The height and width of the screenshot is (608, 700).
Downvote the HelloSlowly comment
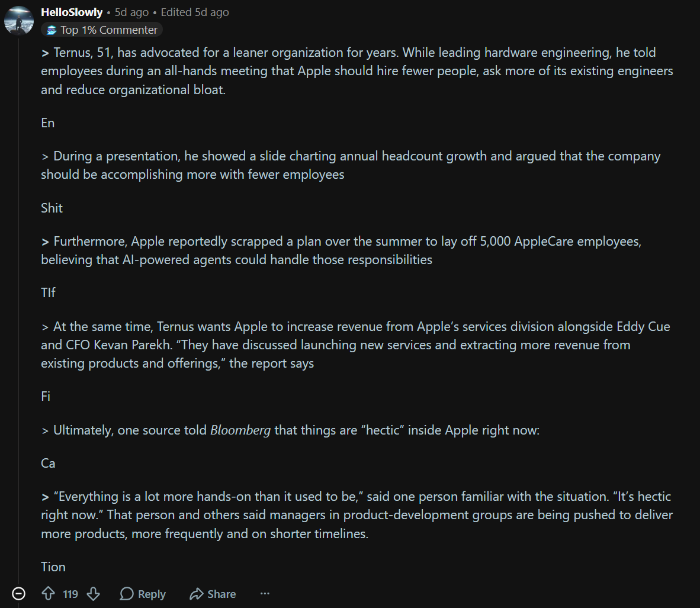point(94,594)
